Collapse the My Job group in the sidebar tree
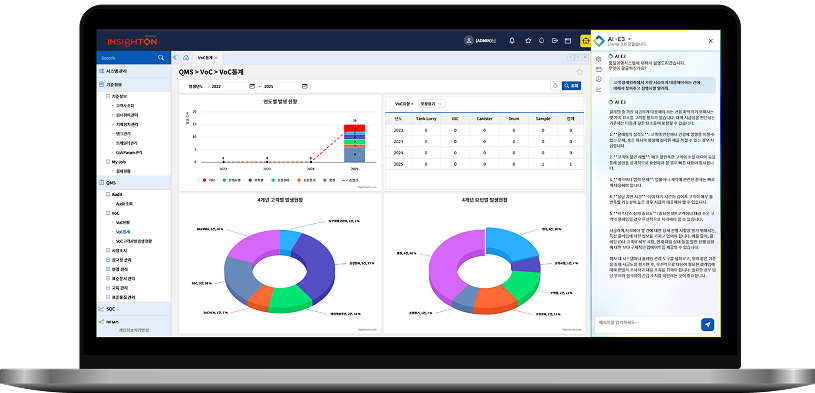This screenshot has width=815, height=393. (108, 162)
